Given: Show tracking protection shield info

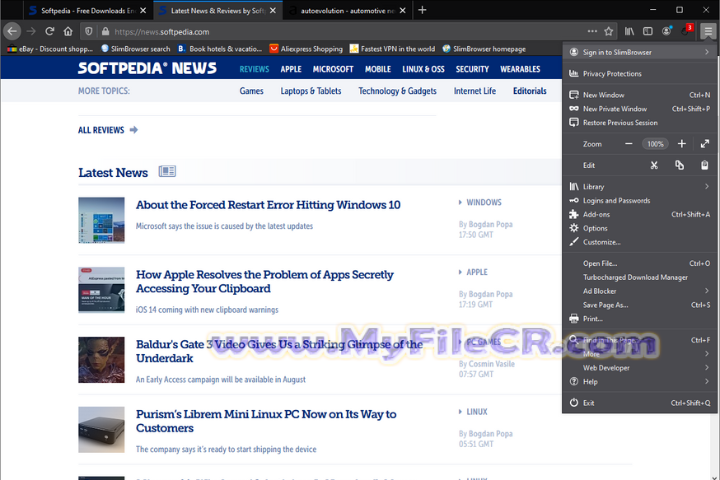Looking at the screenshot, I should coord(89,32).
